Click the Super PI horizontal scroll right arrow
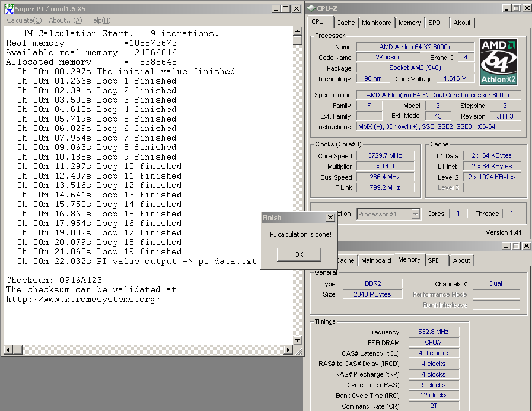Viewport: 532px width, 411px height. click(288, 349)
